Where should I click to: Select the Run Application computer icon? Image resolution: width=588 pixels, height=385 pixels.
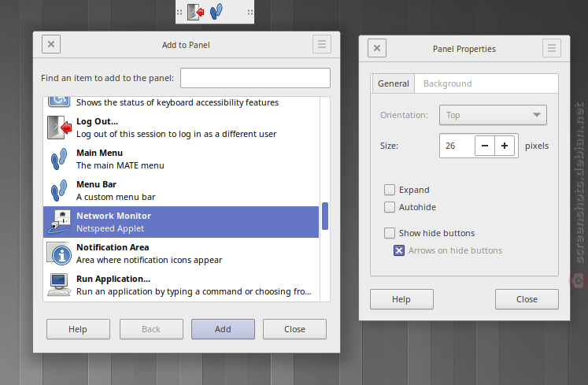click(59, 285)
